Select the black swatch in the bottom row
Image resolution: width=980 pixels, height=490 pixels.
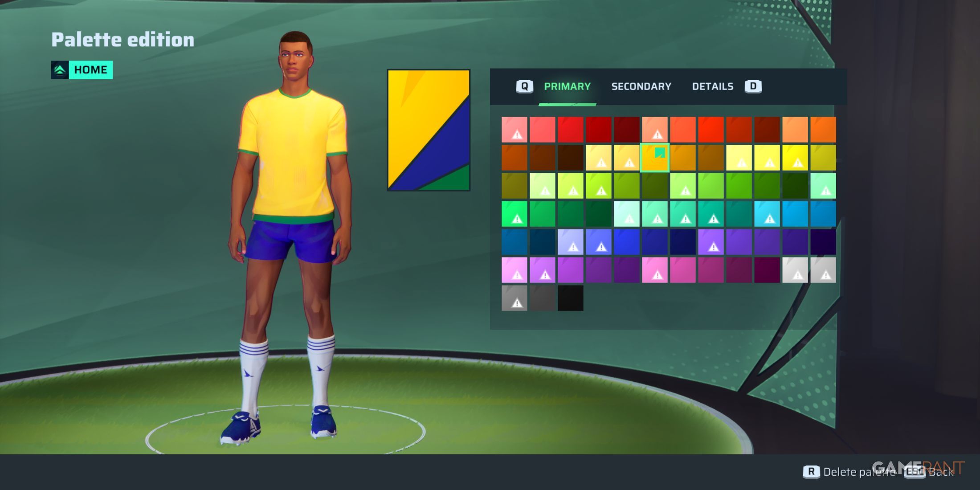[x=572, y=298]
